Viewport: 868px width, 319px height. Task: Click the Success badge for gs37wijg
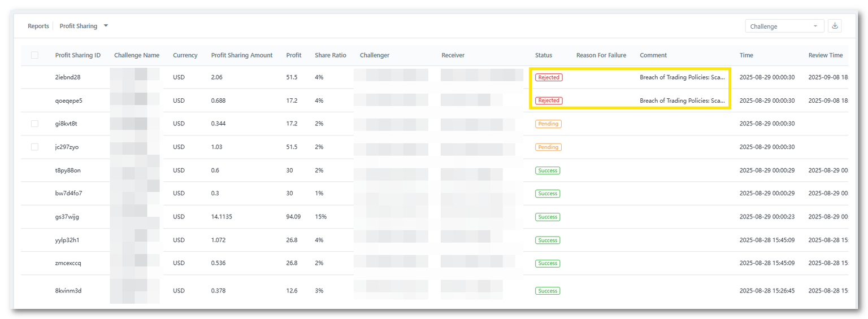click(548, 217)
